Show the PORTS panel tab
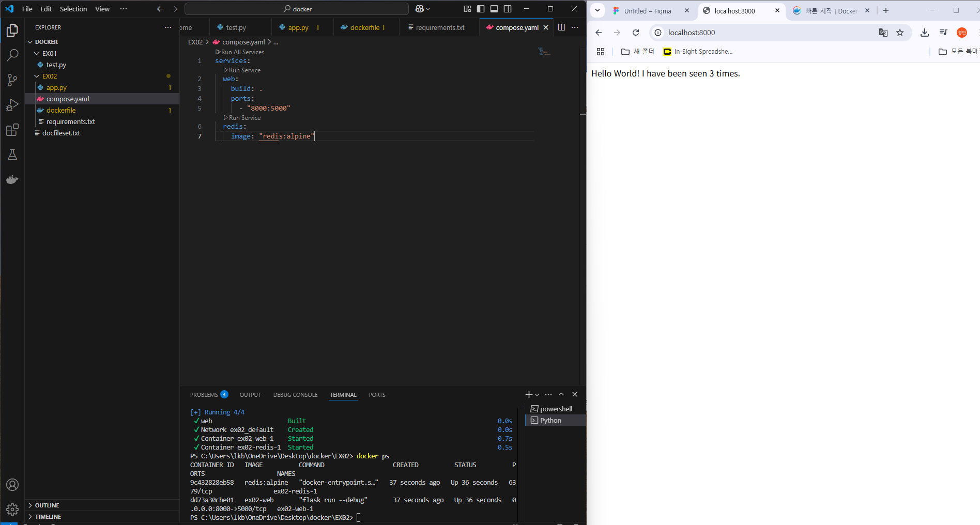Image resolution: width=980 pixels, height=525 pixels. (x=377, y=395)
